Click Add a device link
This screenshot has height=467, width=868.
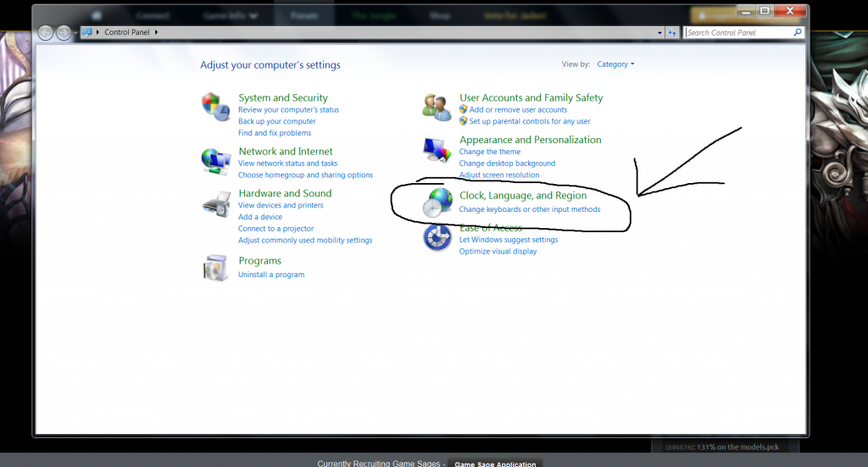pos(260,217)
